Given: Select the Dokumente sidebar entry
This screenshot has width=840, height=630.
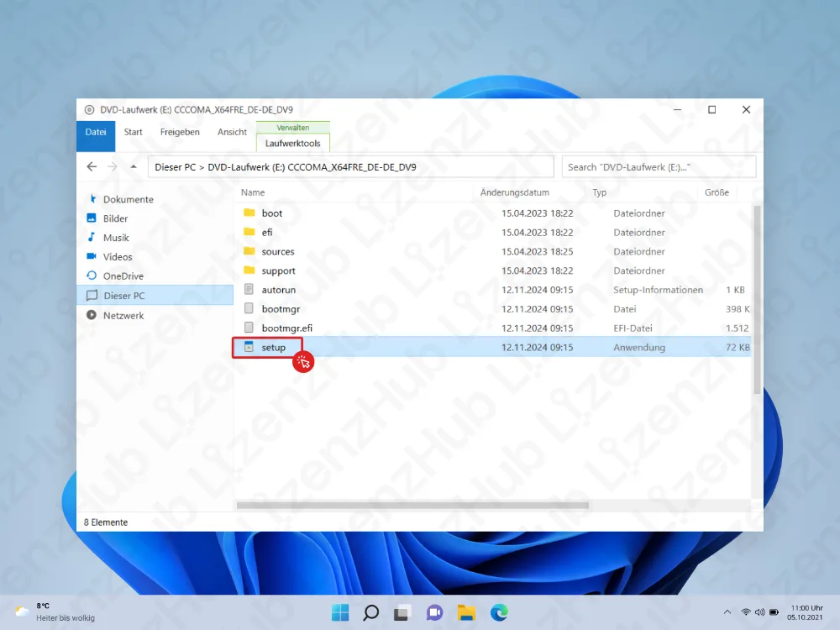Looking at the screenshot, I should click(x=128, y=199).
